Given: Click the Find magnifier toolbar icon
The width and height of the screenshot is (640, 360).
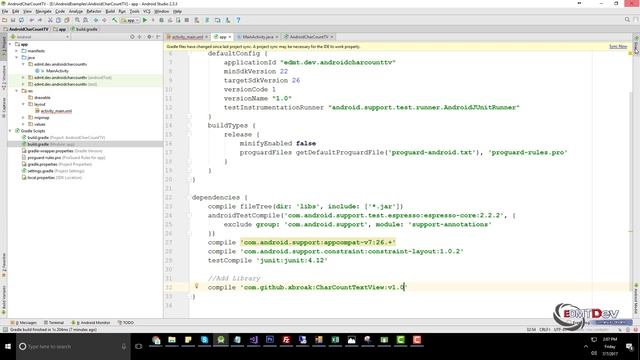Looking at the screenshot, I should pos(77,20).
